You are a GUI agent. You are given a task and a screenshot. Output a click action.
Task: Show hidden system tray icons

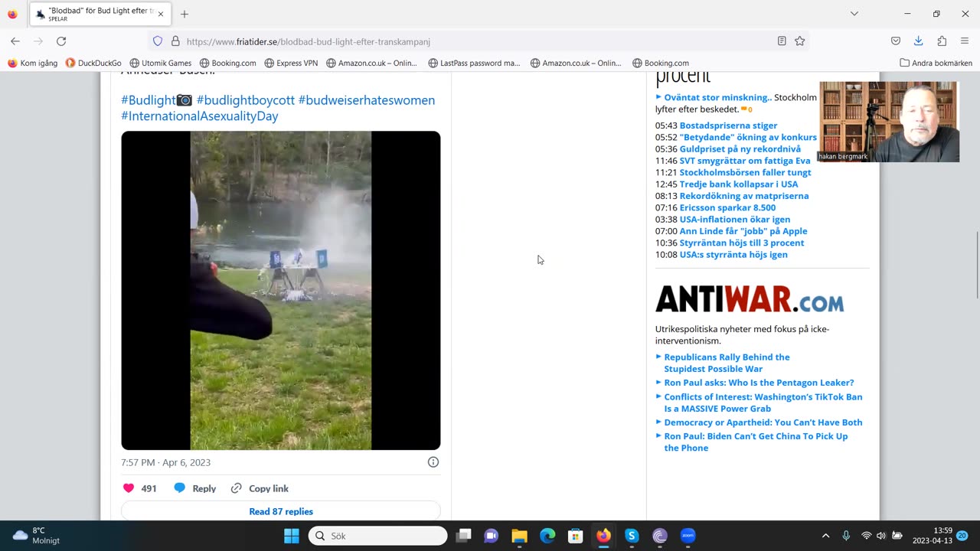click(x=825, y=536)
